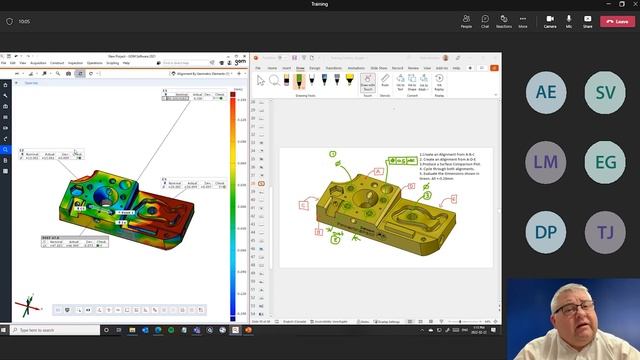Image resolution: width=640 pixels, height=360 pixels.
Task: Switch to the Design tab in PowerPoint
Action: (314, 68)
